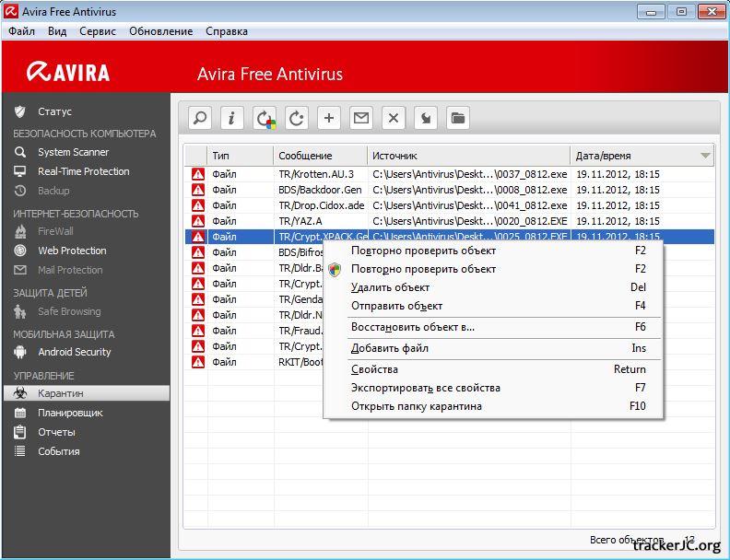Click the plain rescan arrow toolbar icon

click(x=297, y=118)
